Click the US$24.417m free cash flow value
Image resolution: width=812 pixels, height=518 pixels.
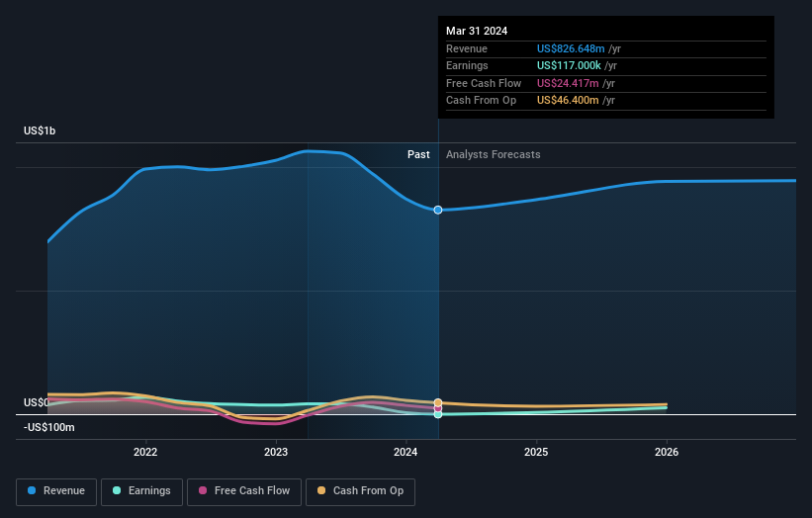coord(568,83)
